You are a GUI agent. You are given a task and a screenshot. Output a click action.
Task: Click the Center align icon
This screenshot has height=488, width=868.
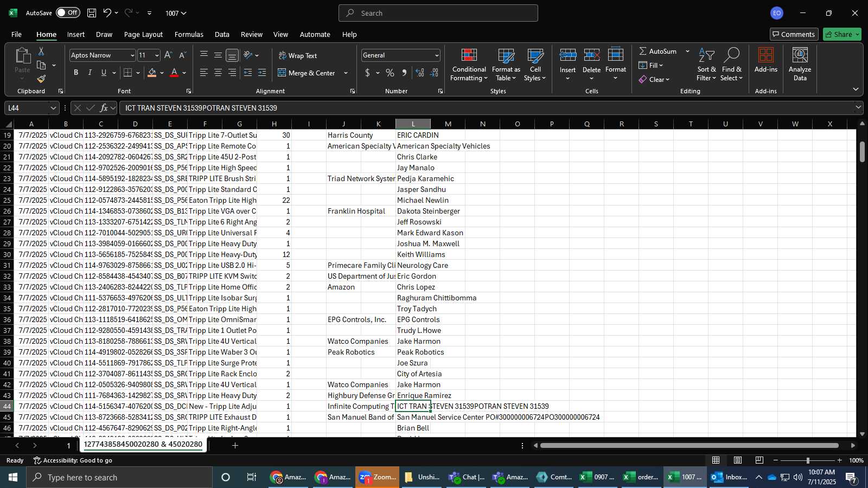click(x=218, y=73)
